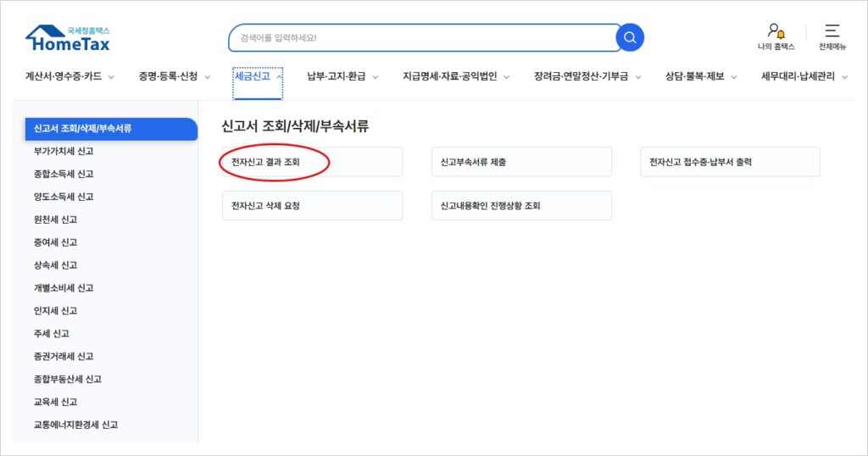This screenshot has height=456, width=868.
Task: Focus the 검색어를 입력하세요 search field
Action: point(425,37)
